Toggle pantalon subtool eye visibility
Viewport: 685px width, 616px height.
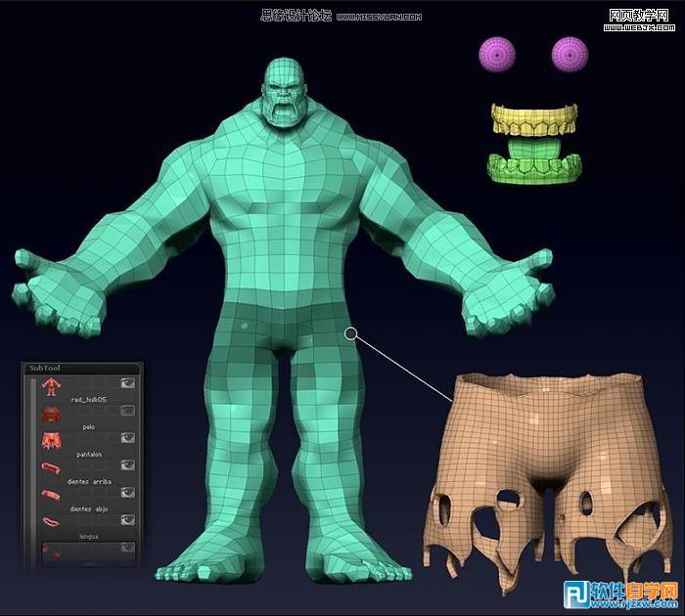127,438
